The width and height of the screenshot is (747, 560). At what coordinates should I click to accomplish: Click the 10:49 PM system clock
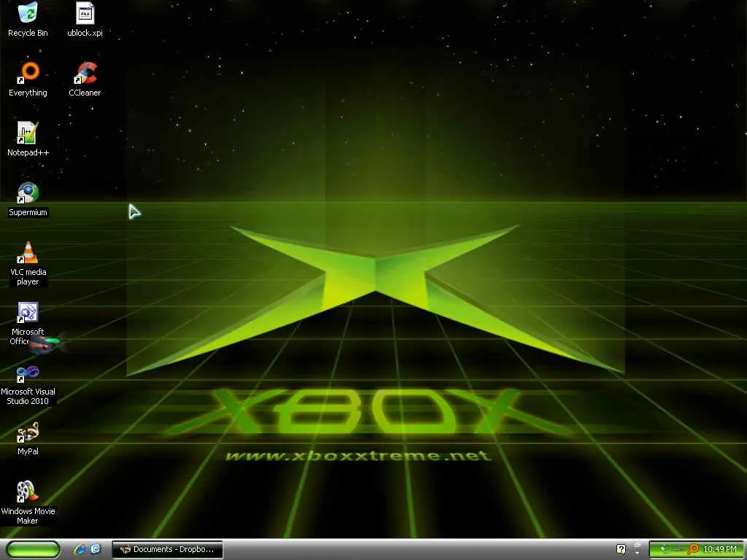(720, 549)
